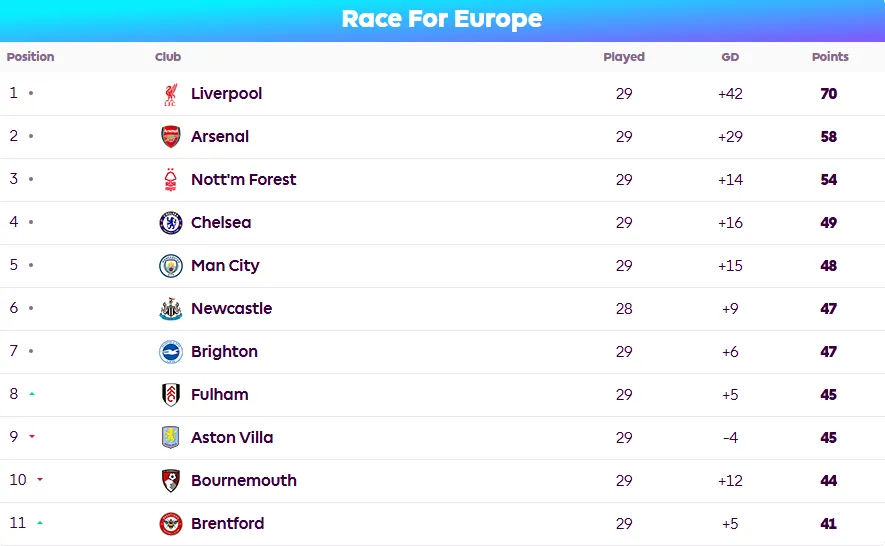The image size is (885, 546).
Task: Click the Arsenal club crest
Action: [170, 137]
